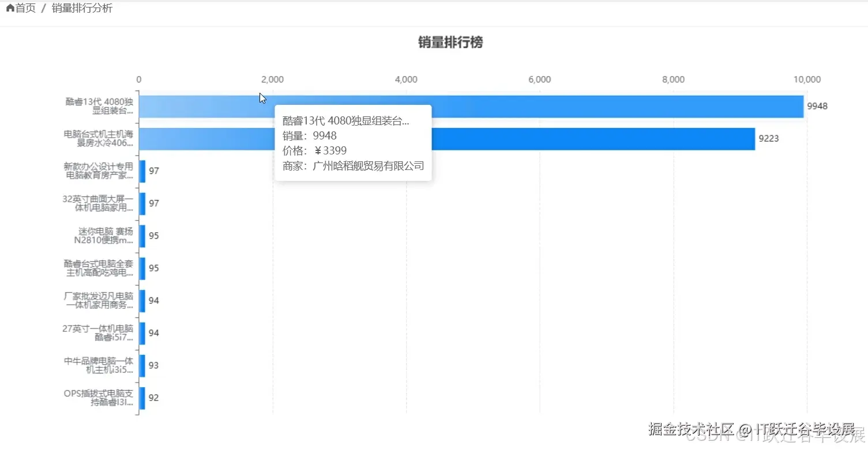Click the 酷睿13代 4080独 axis label
Viewport: 868px width, 450px height.
pyautogui.click(x=99, y=107)
